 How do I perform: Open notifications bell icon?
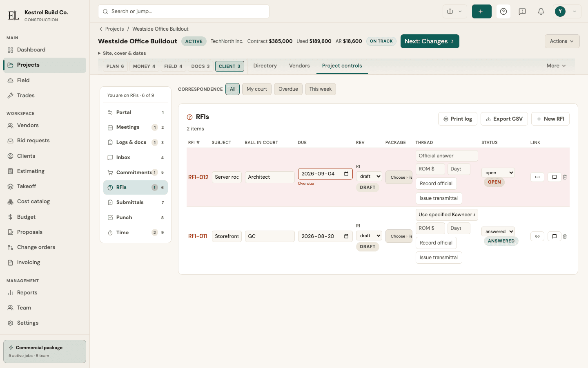pyautogui.click(x=541, y=11)
